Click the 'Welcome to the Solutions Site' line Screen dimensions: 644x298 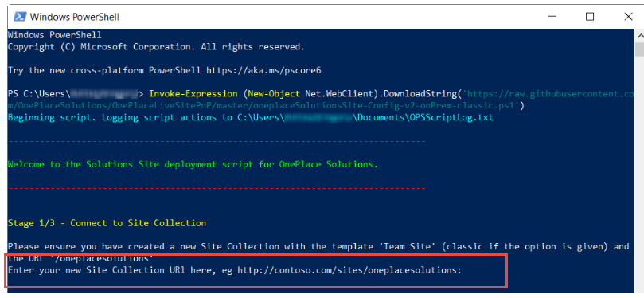(x=193, y=164)
